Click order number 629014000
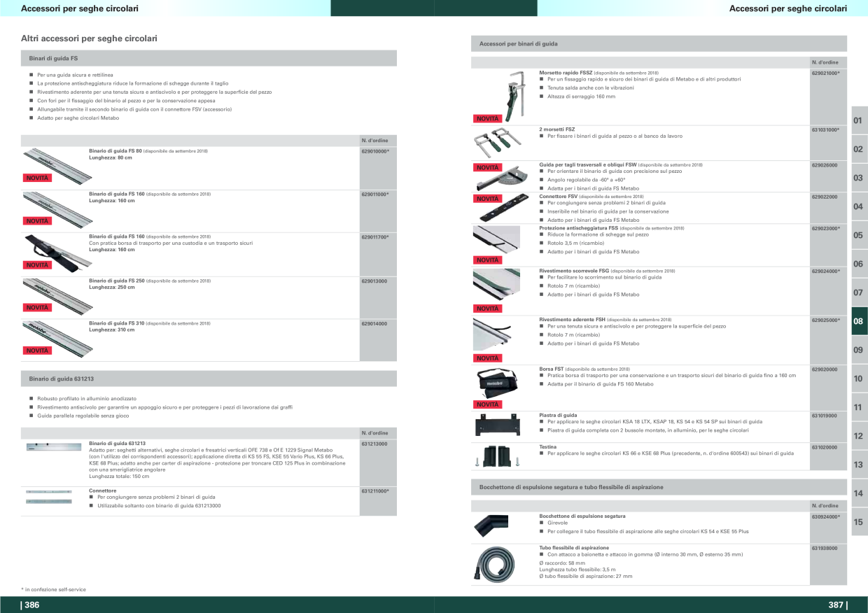The height and width of the screenshot is (613, 868). (374, 323)
